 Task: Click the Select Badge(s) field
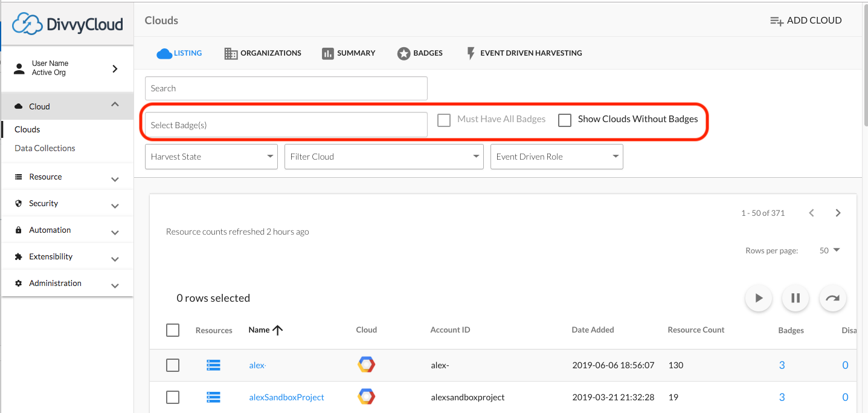[x=286, y=125]
